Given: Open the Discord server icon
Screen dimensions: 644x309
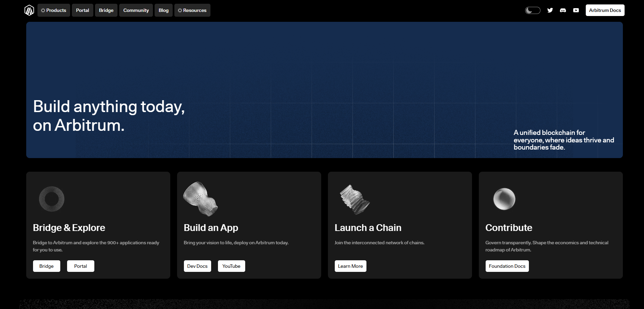Looking at the screenshot, I should point(563,10).
